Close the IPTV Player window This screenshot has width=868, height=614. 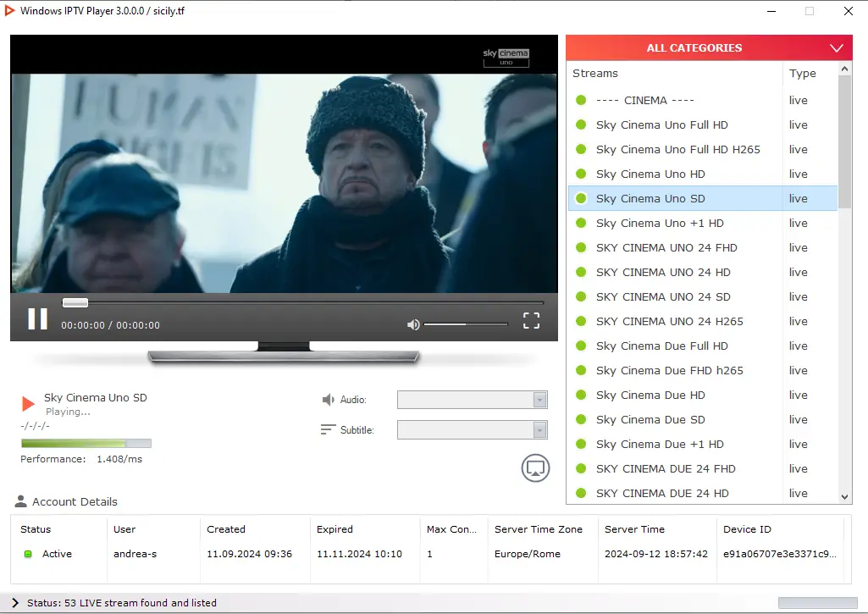point(848,11)
